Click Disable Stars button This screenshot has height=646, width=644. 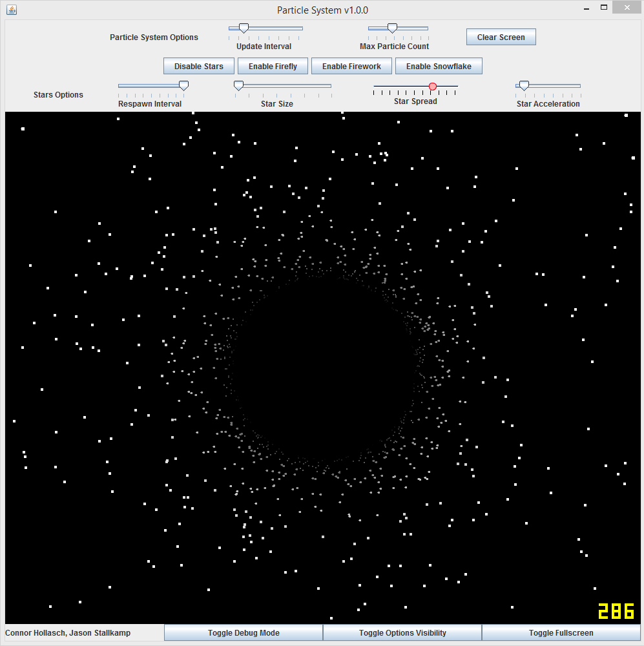coord(198,67)
